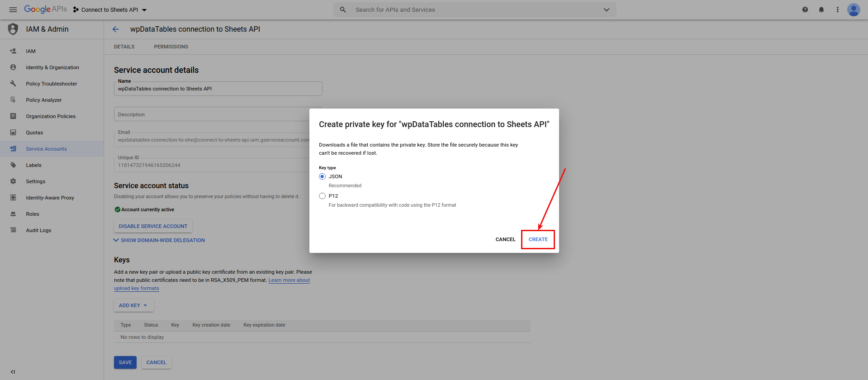Click the Settings gear icon in sidebar

click(13, 181)
